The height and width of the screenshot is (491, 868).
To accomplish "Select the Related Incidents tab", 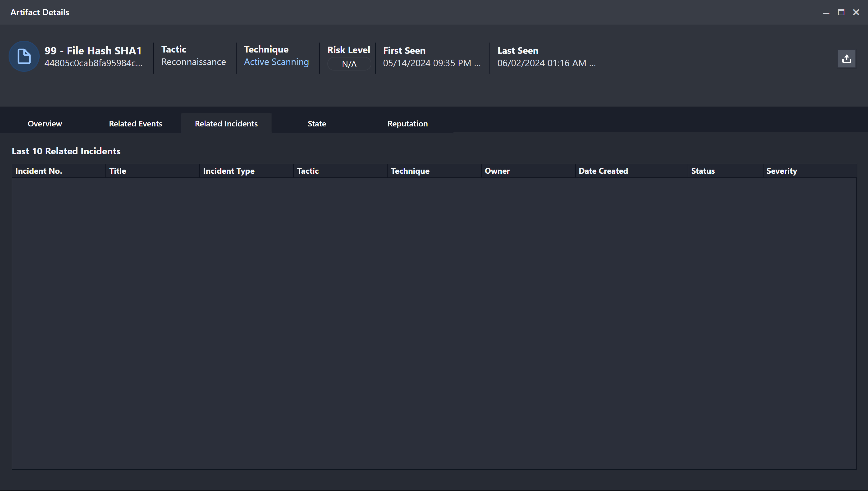I will pos(226,124).
